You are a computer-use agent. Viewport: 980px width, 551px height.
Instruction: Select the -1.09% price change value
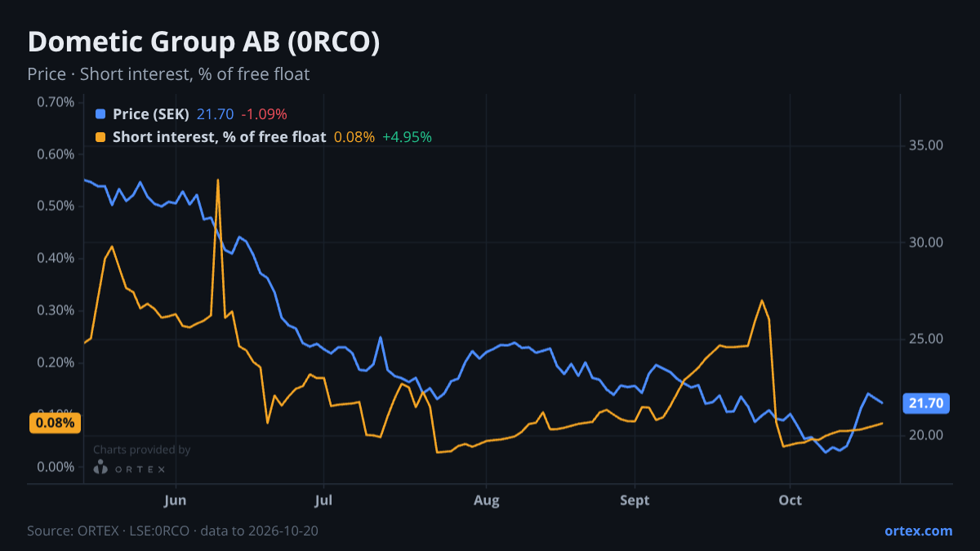point(264,114)
